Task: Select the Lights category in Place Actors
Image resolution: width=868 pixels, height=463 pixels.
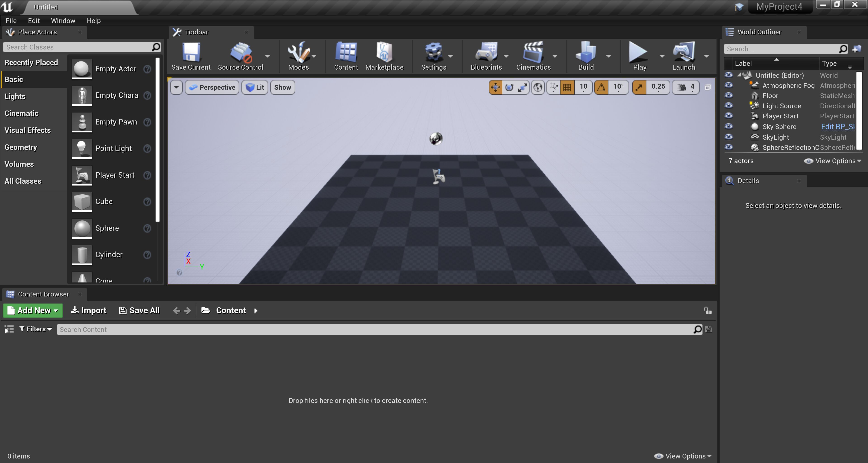Action: coord(15,97)
